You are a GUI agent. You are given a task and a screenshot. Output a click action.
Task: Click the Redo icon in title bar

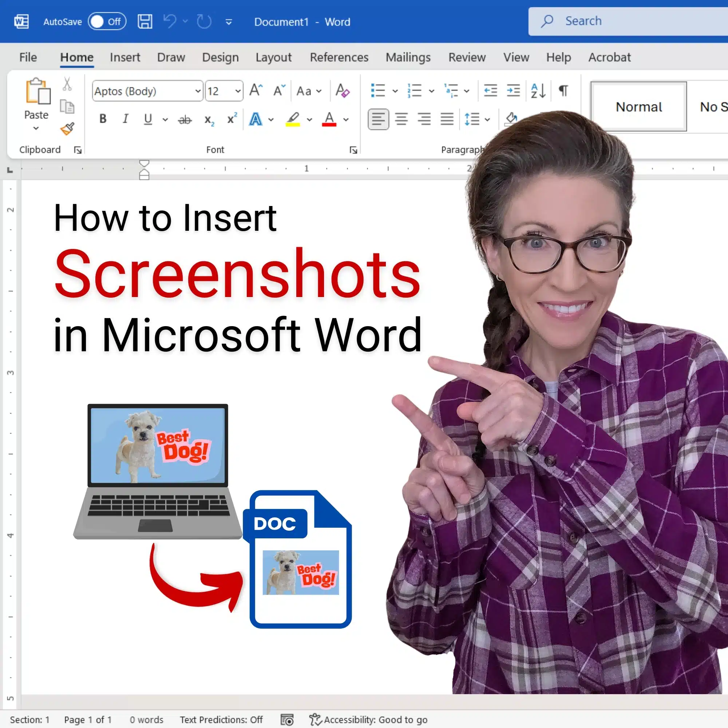(204, 21)
